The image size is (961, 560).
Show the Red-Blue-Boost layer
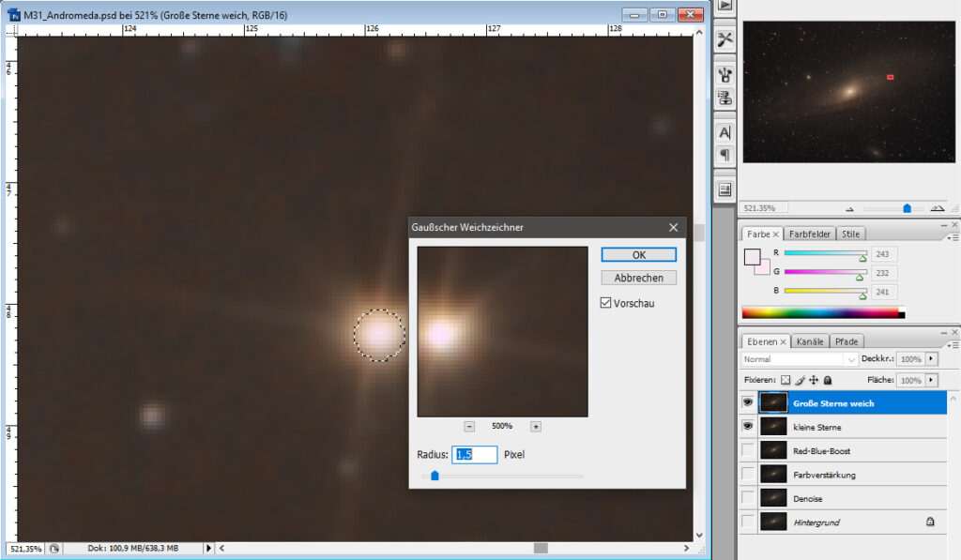(x=748, y=450)
